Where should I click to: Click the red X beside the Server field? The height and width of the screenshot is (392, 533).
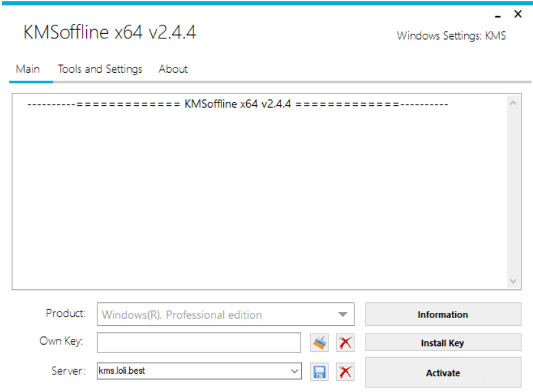coord(347,371)
